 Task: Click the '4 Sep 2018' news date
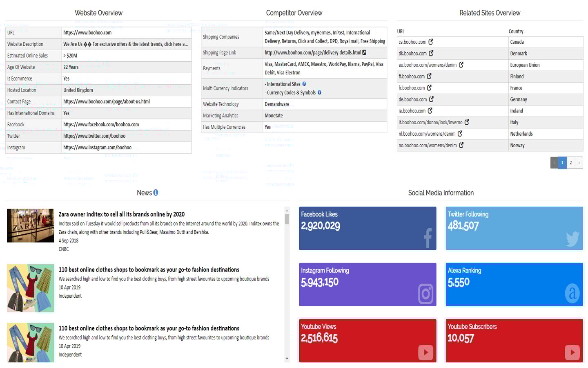point(69,240)
